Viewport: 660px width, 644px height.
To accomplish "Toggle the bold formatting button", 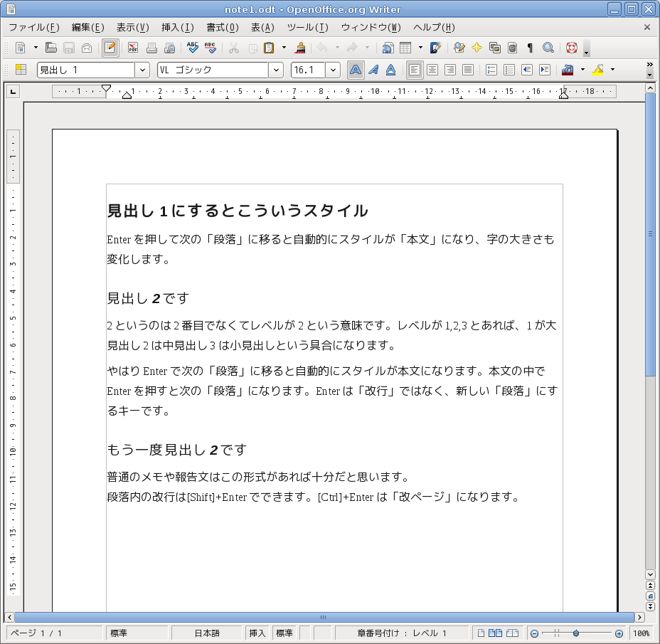I will click(355, 70).
